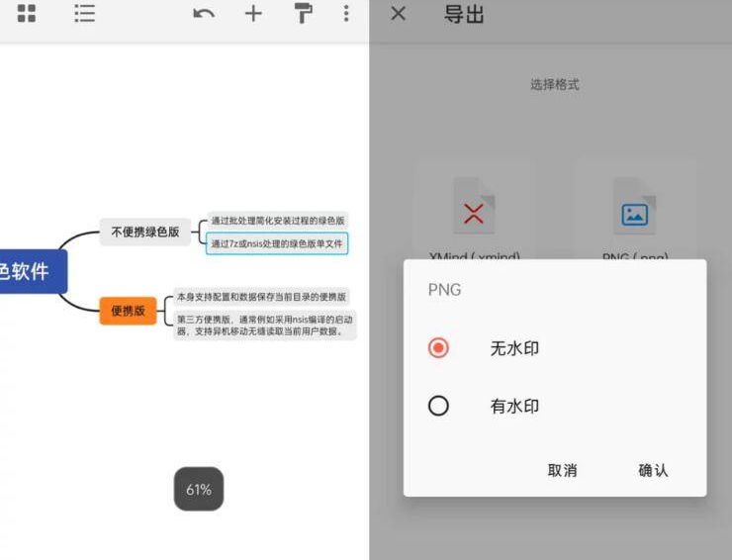Select the 通过批处理简化安装过程的绿色版 subtopic
Image resolution: width=732 pixels, height=560 pixels.
point(277,221)
